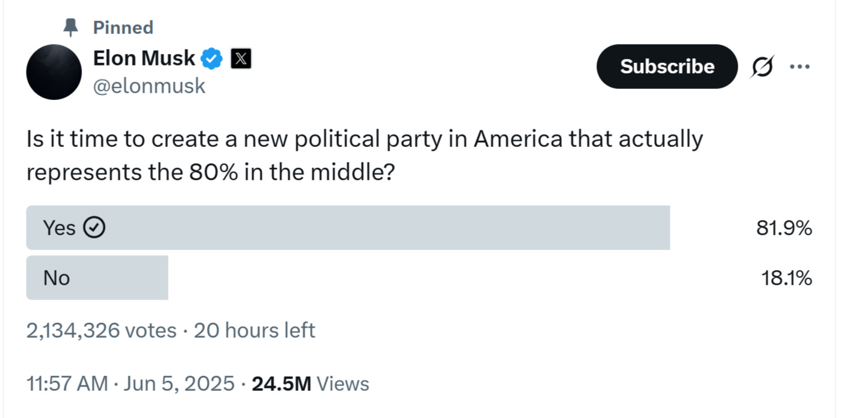Image resolution: width=868 pixels, height=418 pixels.
Task: Open the 11:57 AM Jun 5, 2025 timestamp
Action: point(130,383)
